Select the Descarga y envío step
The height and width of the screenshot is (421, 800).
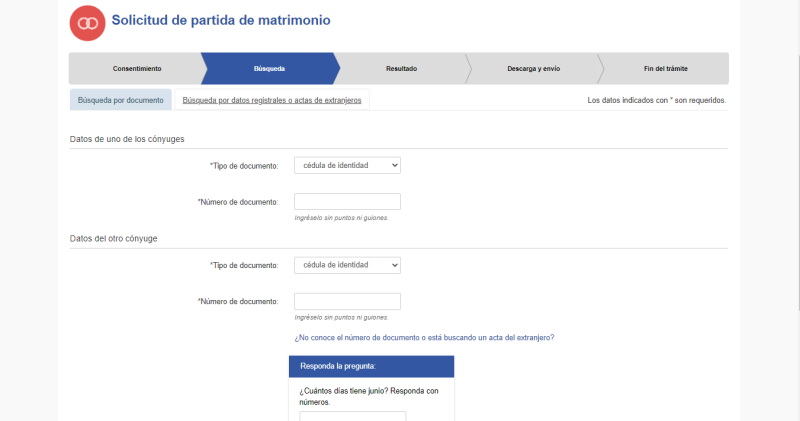531,69
